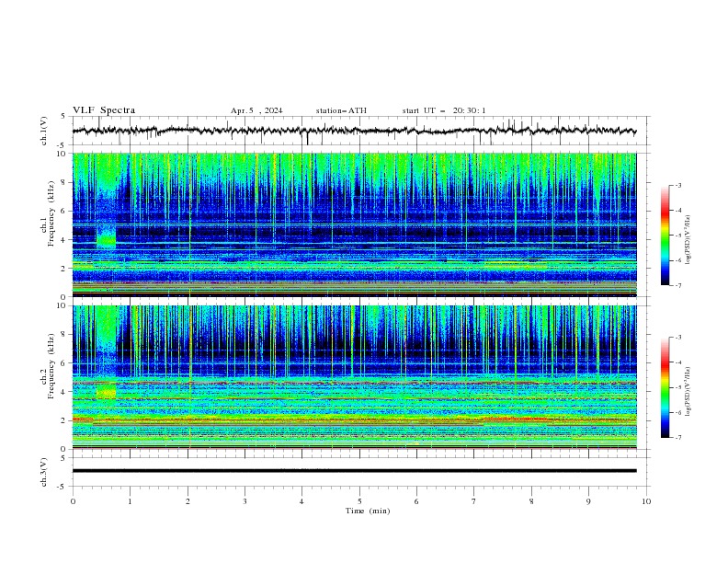Click the "-7" tick on ch.2 color bar

(677, 437)
